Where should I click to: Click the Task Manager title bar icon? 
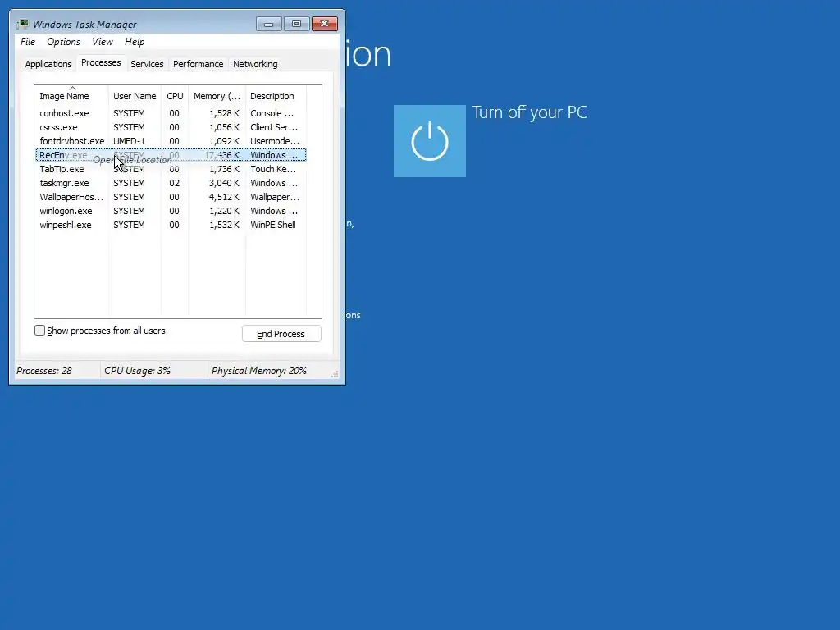click(22, 24)
